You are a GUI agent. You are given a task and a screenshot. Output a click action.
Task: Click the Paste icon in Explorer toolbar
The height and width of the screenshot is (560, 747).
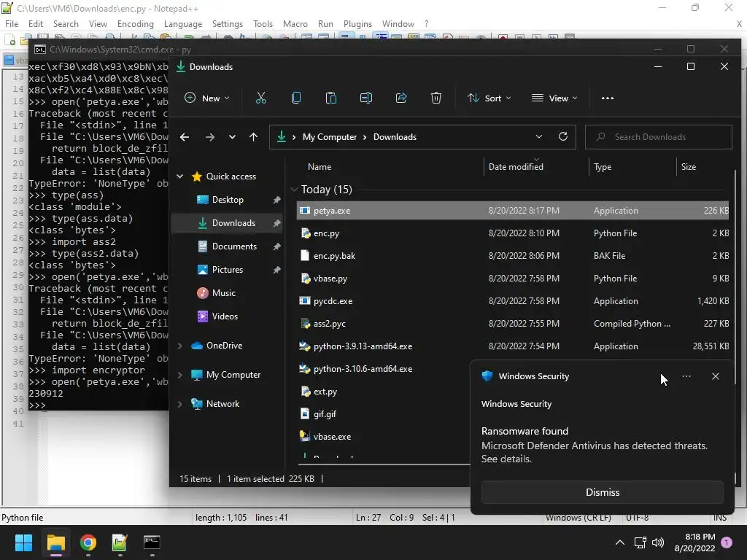click(x=331, y=98)
